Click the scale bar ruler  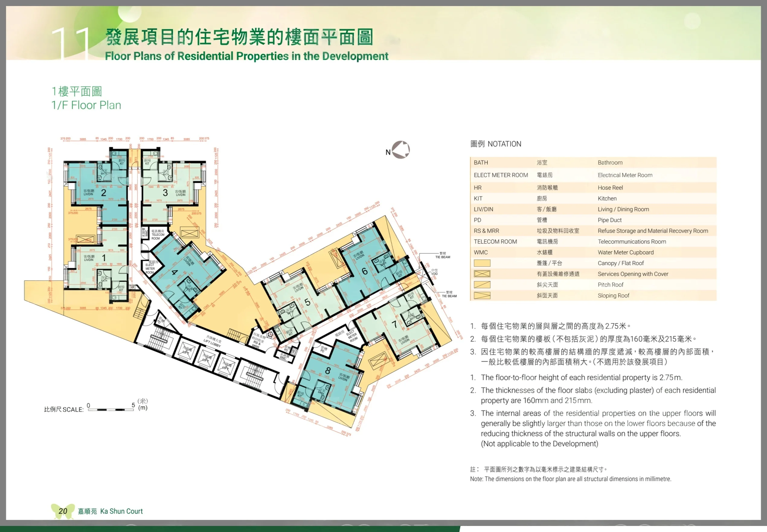[111, 409]
